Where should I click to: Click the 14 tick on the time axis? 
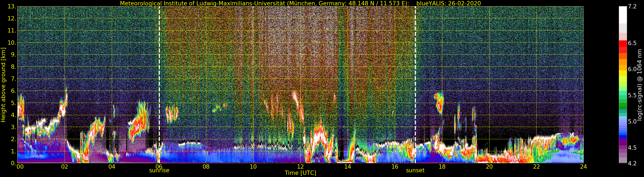click(x=347, y=166)
